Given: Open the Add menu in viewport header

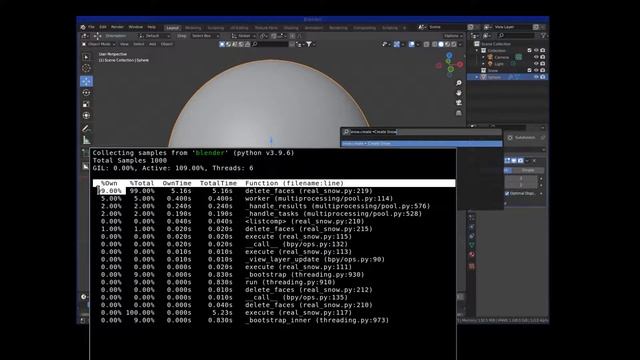Looking at the screenshot, I should pos(153,44).
